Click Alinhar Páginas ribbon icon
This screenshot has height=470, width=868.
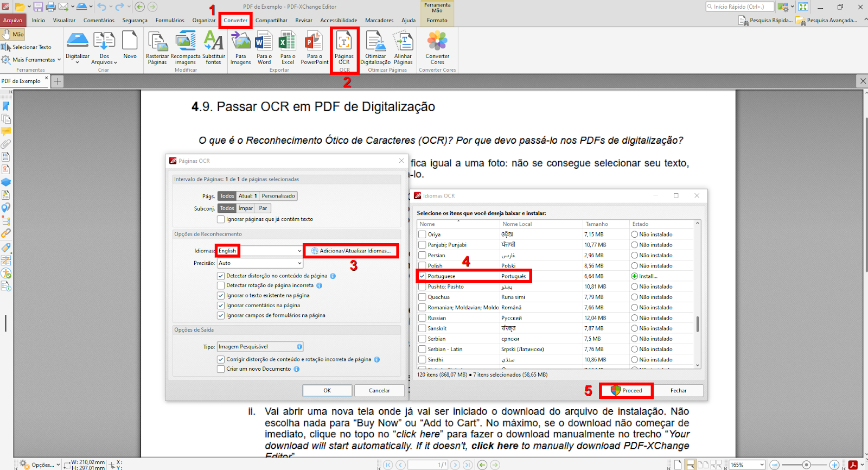(x=403, y=48)
